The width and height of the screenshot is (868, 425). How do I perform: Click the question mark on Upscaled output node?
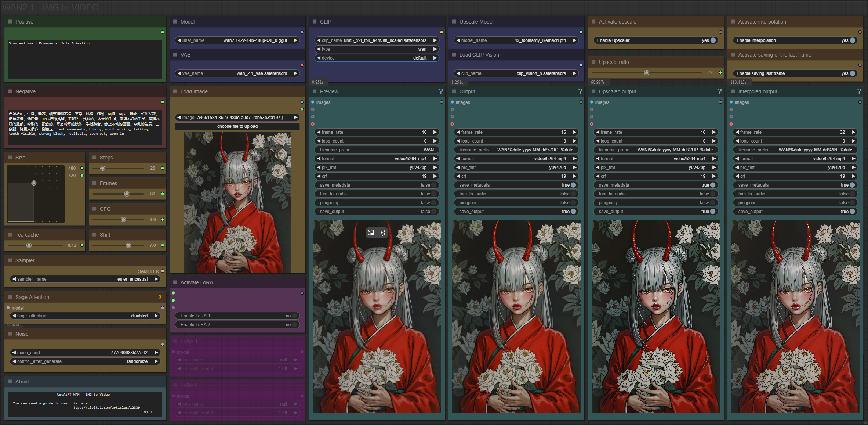719,91
